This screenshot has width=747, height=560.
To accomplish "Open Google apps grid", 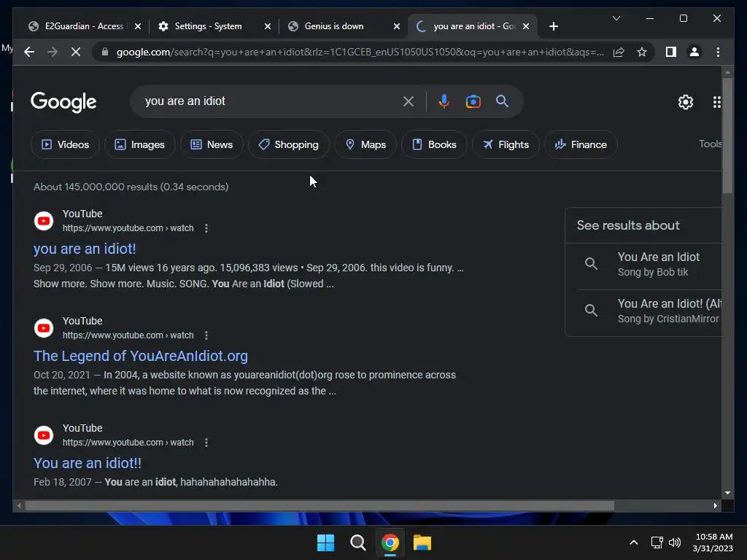I will pos(716,102).
